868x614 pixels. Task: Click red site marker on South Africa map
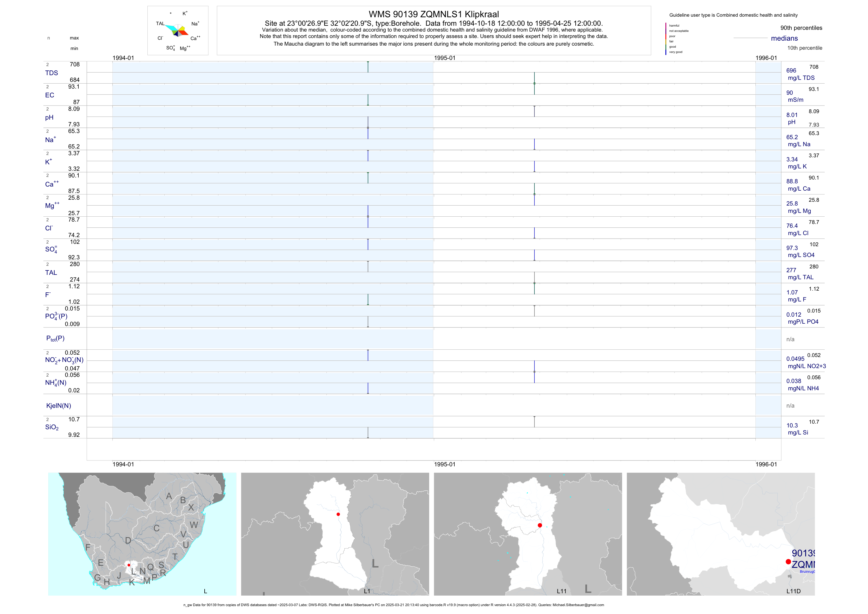(x=129, y=565)
